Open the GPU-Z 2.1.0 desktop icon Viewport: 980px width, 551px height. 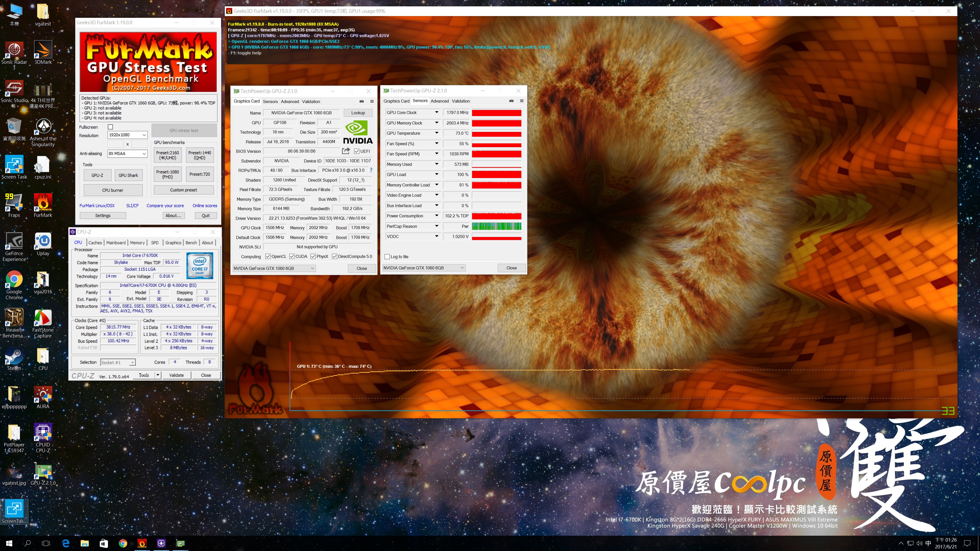click(43, 474)
